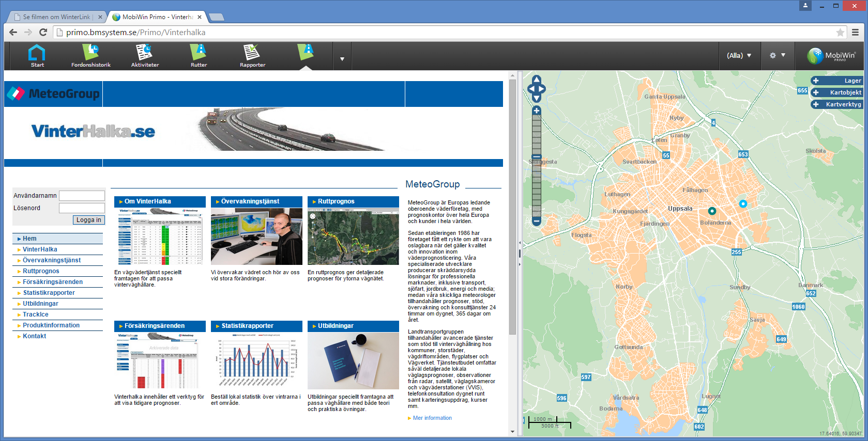Click the Logga in button
The image size is (868, 441).
pyautogui.click(x=89, y=220)
